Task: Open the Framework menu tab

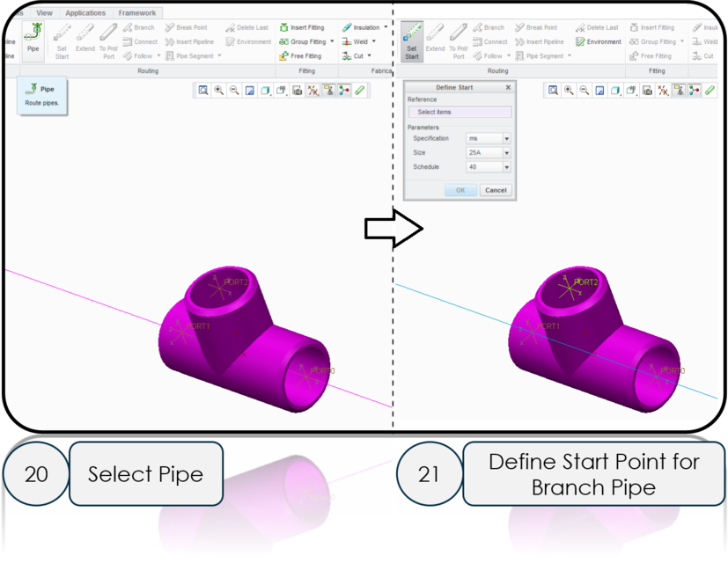Action: (136, 12)
